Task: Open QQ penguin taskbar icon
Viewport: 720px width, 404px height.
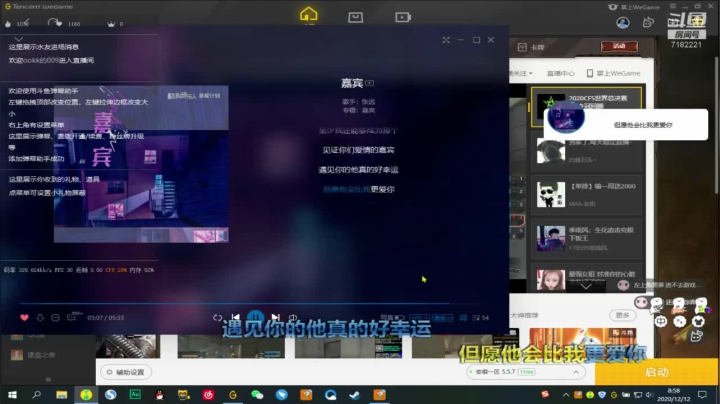Action: pyautogui.click(x=159, y=395)
